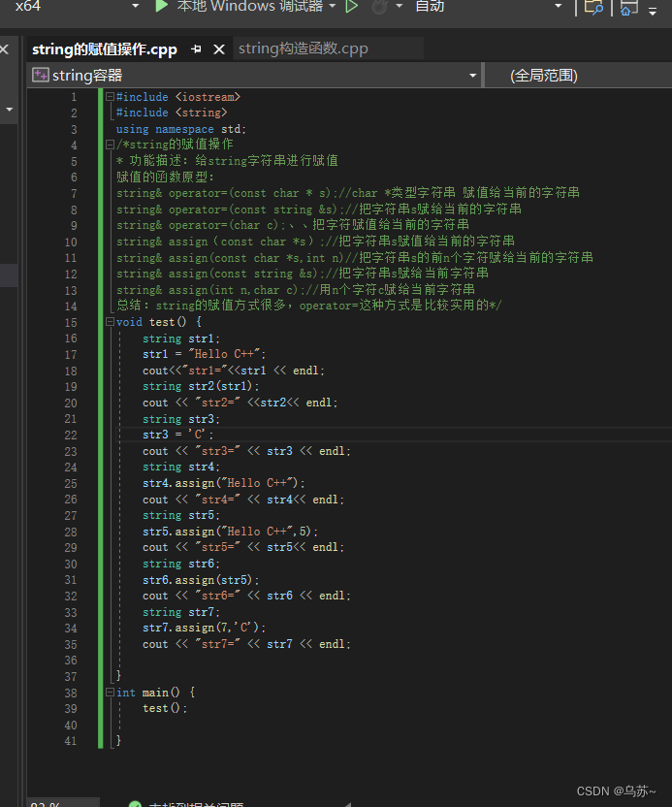The width and height of the screenshot is (672, 807).
Task: Pin the string的赋值操作.cpp tab
Action: [196, 48]
